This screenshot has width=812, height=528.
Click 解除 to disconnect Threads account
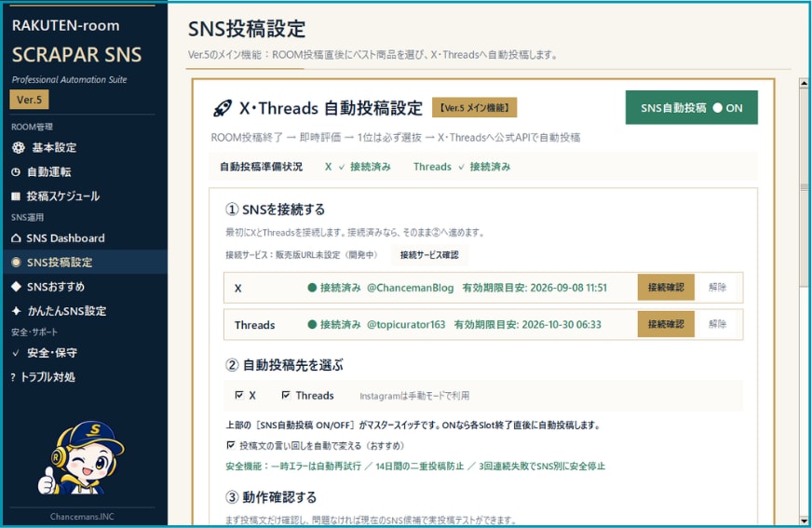click(x=717, y=324)
